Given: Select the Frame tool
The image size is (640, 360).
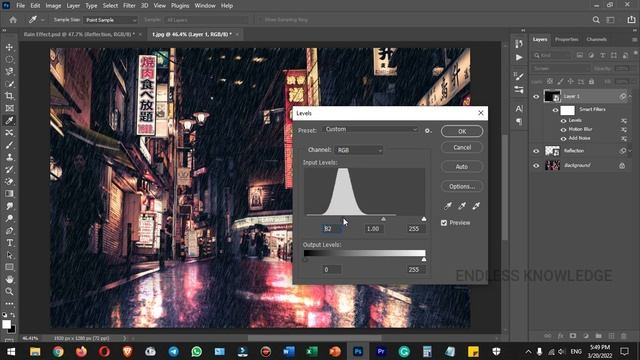Looking at the screenshot, I should (9, 108).
